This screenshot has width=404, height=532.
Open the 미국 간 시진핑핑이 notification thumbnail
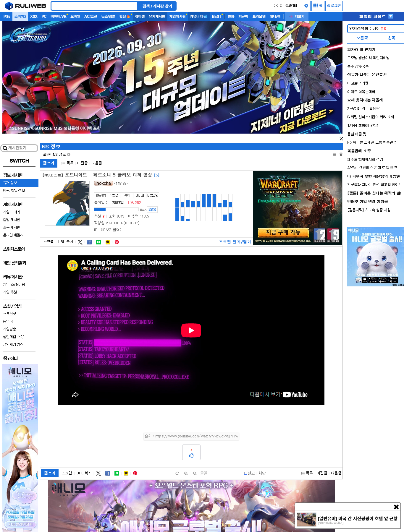click(307, 520)
